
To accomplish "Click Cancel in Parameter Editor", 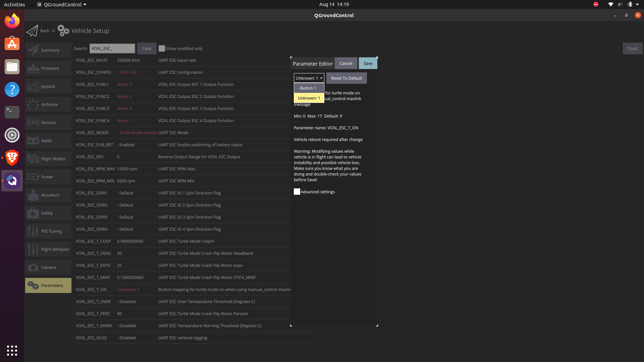I will coord(346,63).
